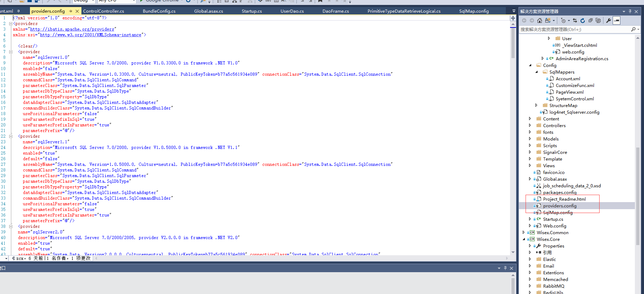The width and height of the screenshot is (644, 294).
Task: Switch Solution Explorer views with folder icon
Action: (547, 20)
